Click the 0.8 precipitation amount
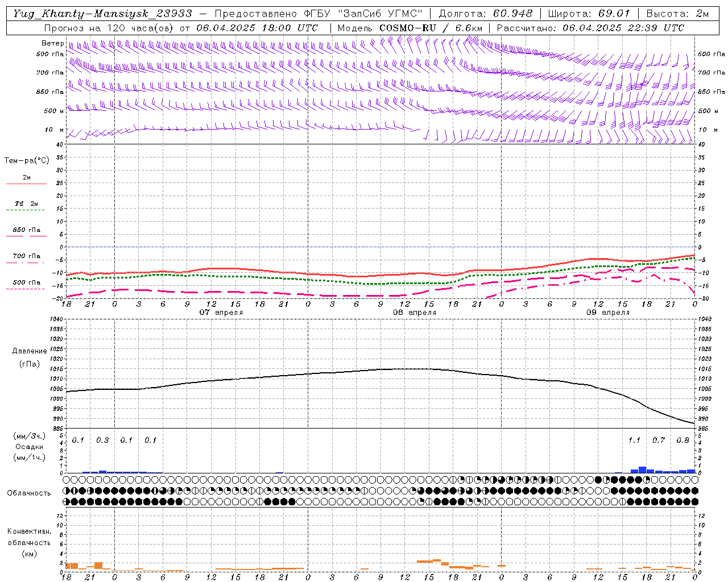The width and height of the screenshot is (728, 582). (x=682, y=440)
